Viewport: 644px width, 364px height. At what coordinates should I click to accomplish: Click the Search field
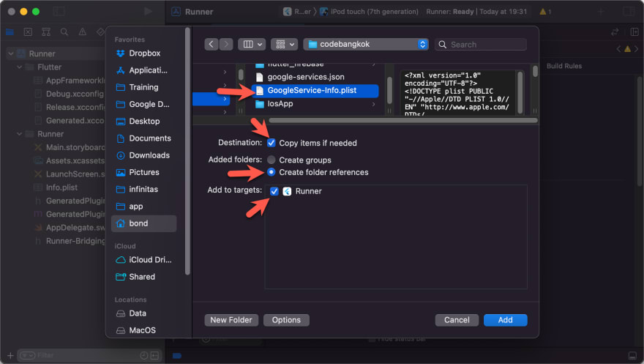tap(481, 45)
